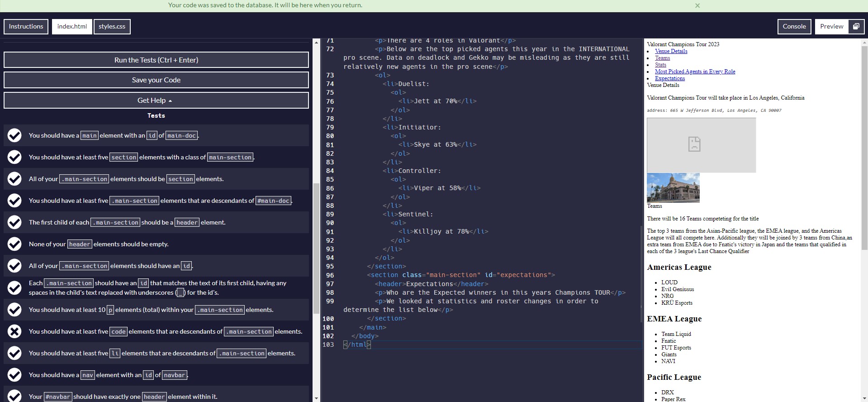Image resolution: width=868 pixels, height=402 pixels.
Task: Click the tests panel scroll-down arrow
Action: (x=316, y=398)
